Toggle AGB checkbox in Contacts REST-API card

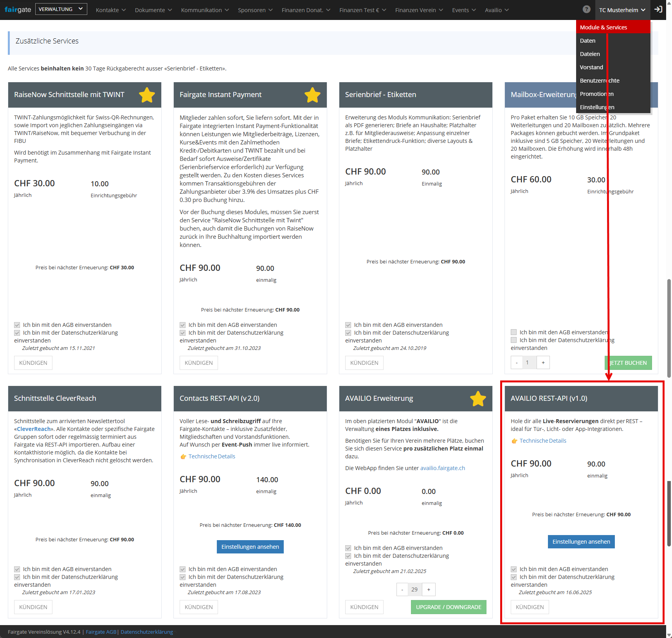[182, 569]
